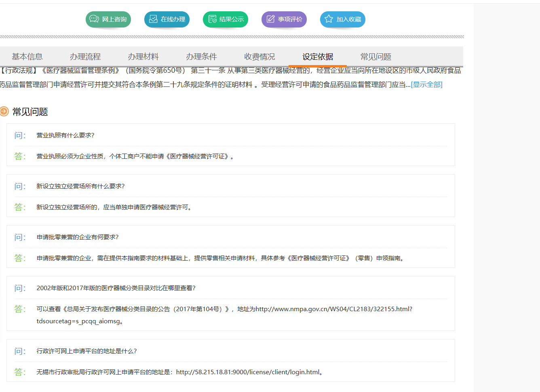Start 在线办理 online processing

point(167,19)
